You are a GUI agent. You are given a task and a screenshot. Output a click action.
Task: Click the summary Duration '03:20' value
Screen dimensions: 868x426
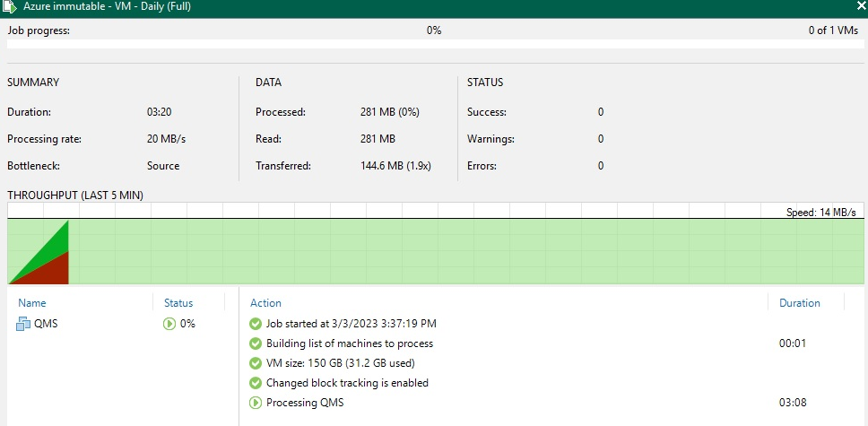click(x=159, y=112)
